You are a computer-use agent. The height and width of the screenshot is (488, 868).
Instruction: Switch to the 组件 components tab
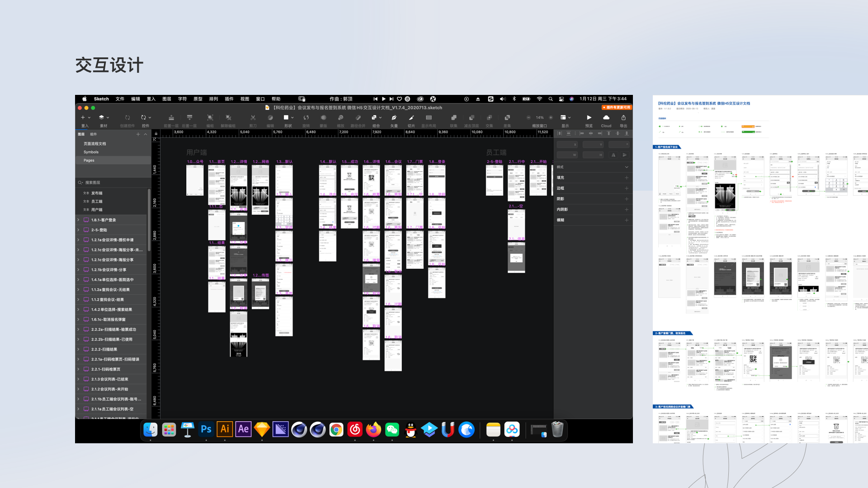[93, 134]
